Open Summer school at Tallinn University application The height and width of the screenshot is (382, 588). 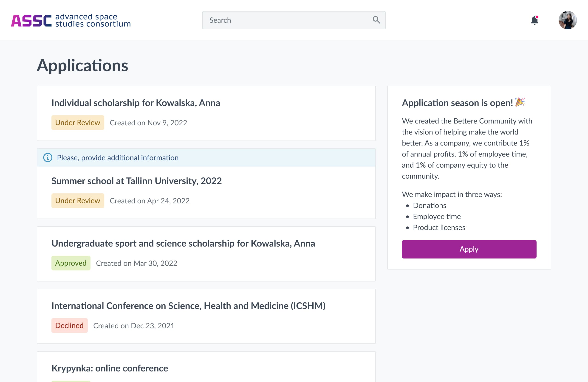136,181
